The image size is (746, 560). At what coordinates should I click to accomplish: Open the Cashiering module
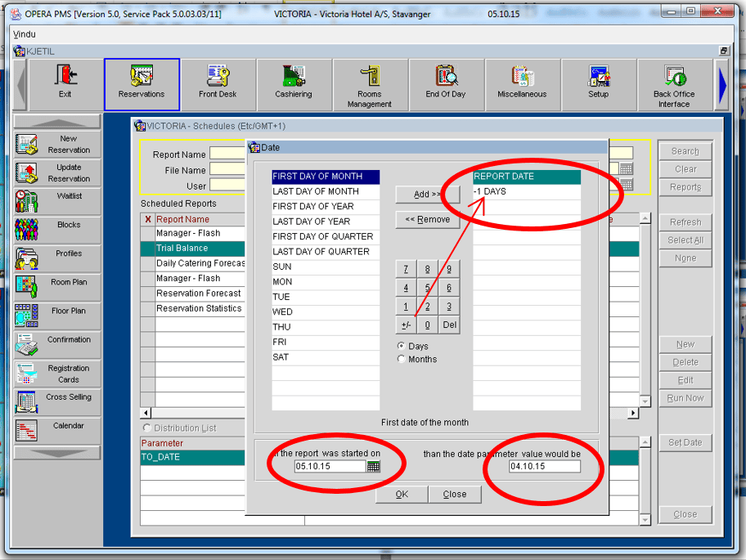coord(294,84)
